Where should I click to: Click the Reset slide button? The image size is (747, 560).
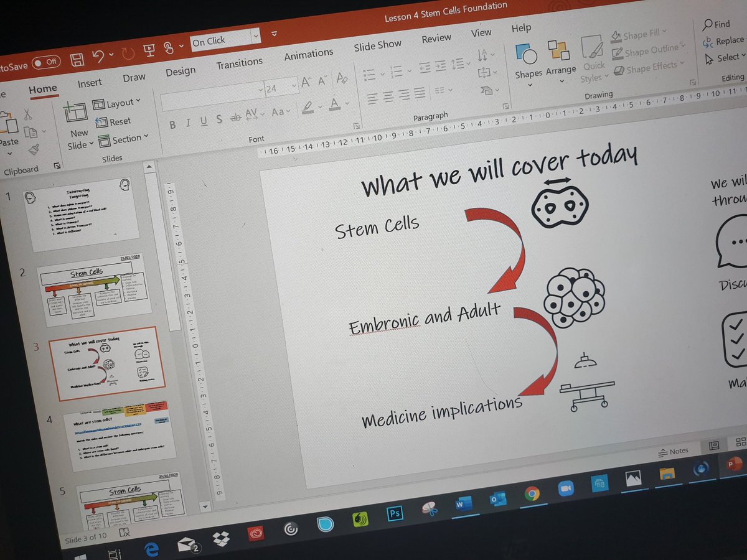coord(113,122)
